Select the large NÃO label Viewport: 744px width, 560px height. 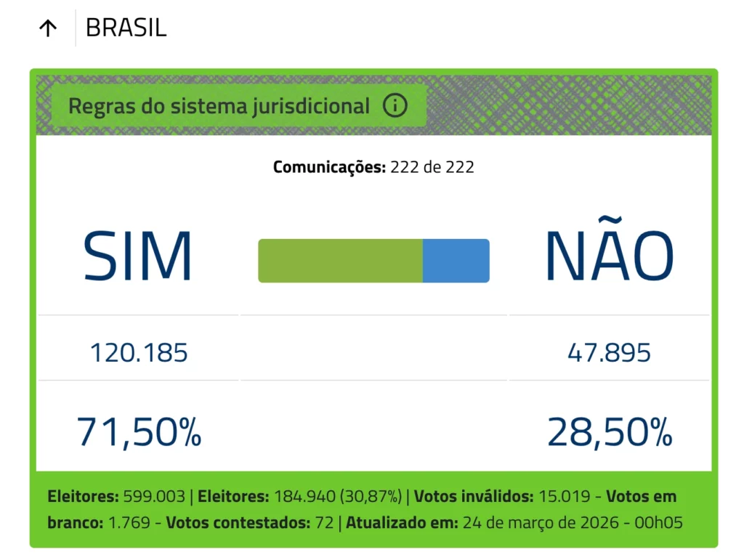pos(609,256)
